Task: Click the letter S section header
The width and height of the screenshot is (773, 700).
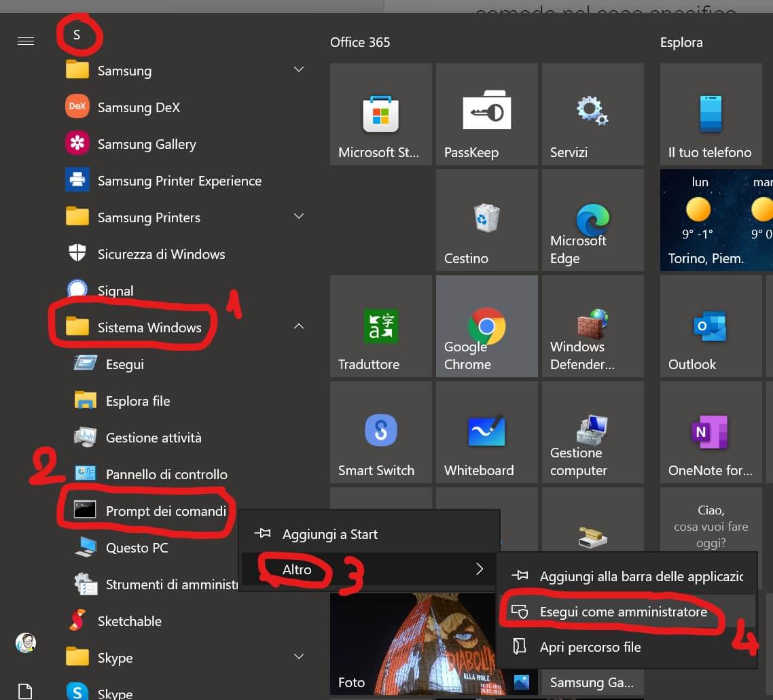Action: [x=77, y=35]
